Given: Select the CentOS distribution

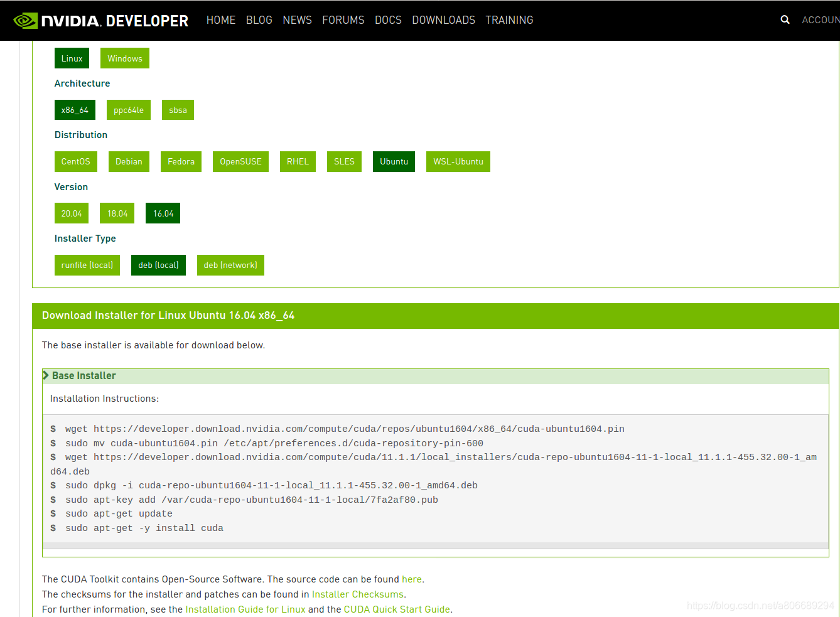Looking at the screenshot, I should tap(76, 161).
